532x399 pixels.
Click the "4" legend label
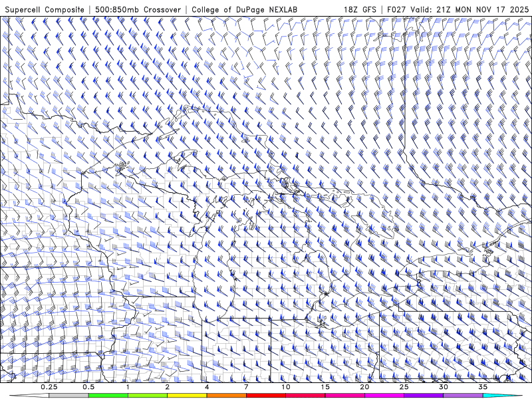click(x=207, y=387)
